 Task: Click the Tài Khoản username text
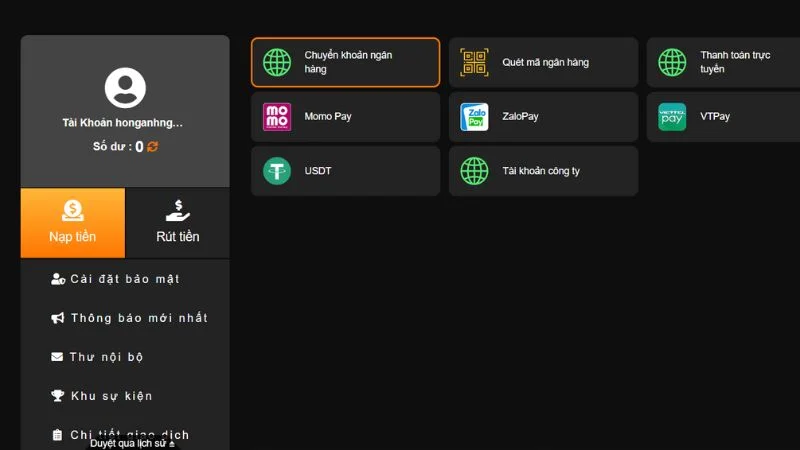click(x=123, y=123)
